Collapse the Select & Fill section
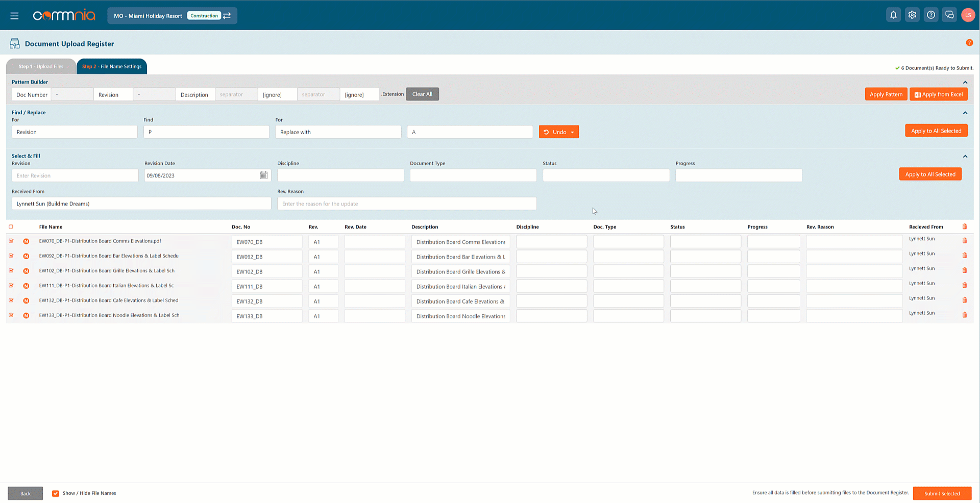 point(965,156)
